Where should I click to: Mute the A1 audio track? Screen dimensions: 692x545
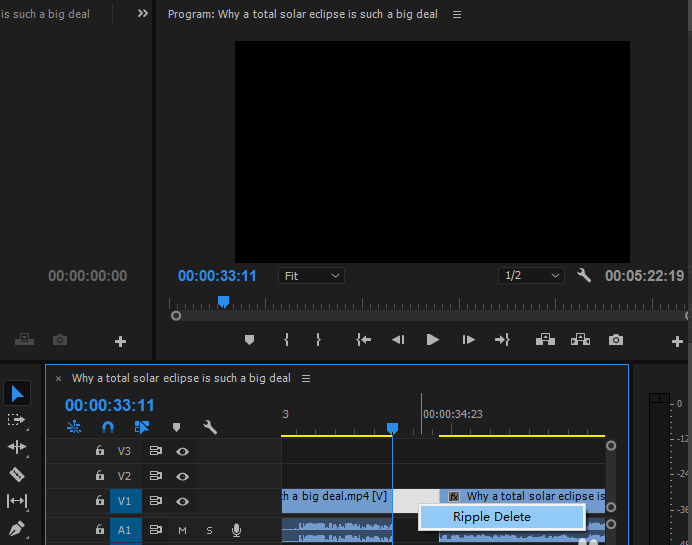point(183,530)
